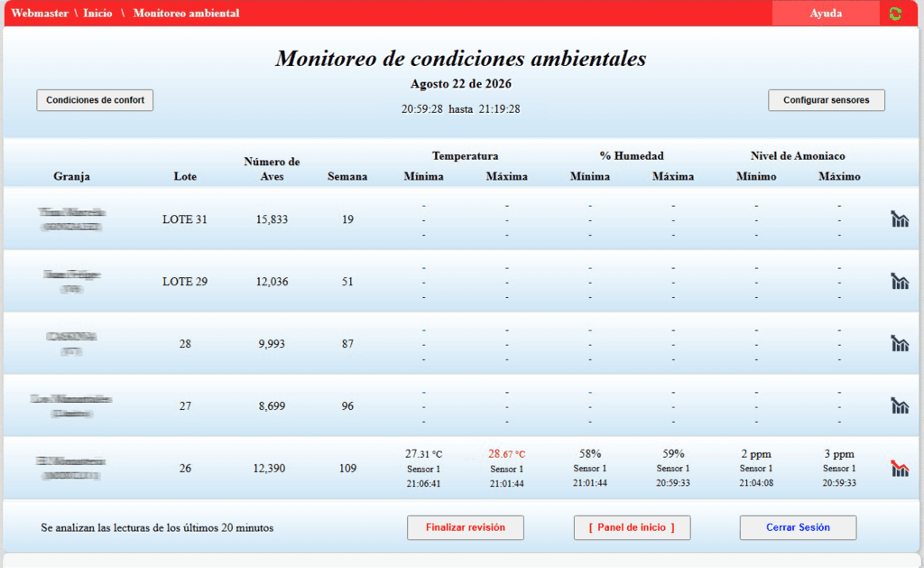The height and width of the screenshot is (568, 924).
Task: Click maximum ammonia value 3 ppm
Action: pyautogui.click(x=839, y=453)
